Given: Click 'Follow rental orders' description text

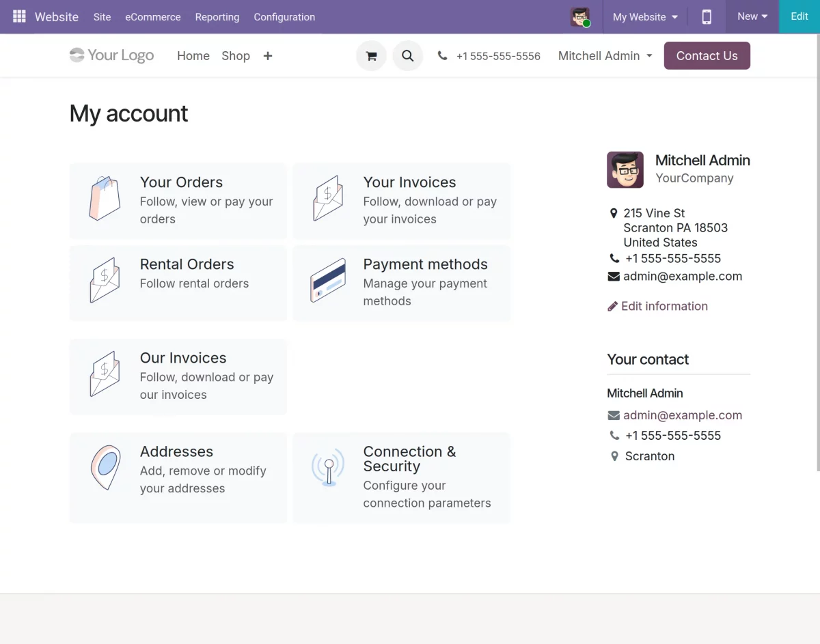Looking at the screenshot, I should tap(194, 283).
